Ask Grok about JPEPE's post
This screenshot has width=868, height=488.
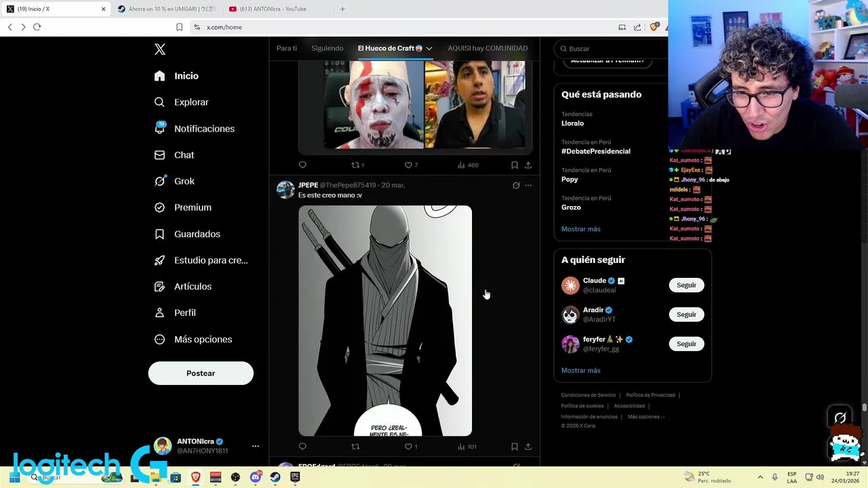pos(516,185)
